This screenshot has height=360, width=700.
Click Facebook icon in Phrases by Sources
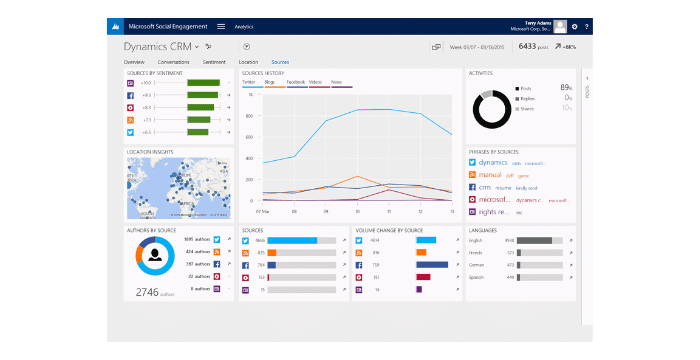coord(472,187)
